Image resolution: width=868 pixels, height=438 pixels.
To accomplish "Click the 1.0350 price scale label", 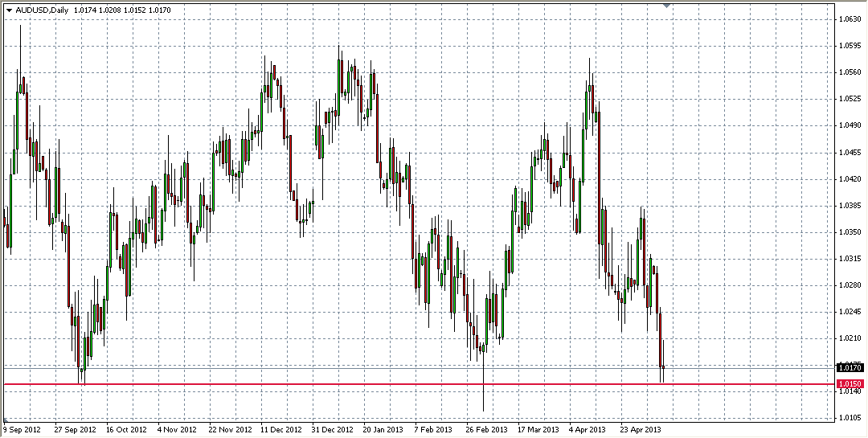I will click(x=850, y=232).
